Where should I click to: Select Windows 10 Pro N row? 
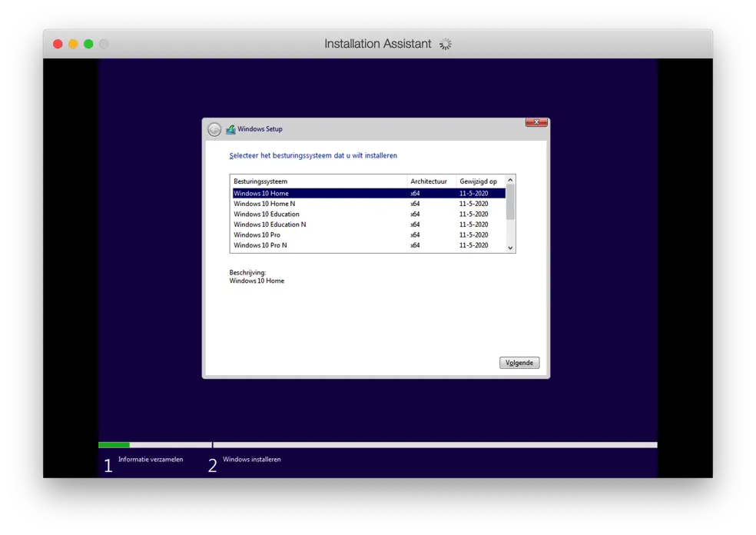(x=369, y=245)
